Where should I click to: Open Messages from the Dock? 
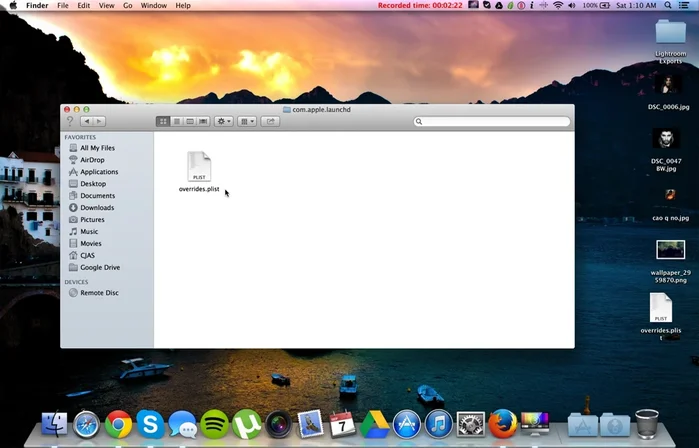[182, 424]
